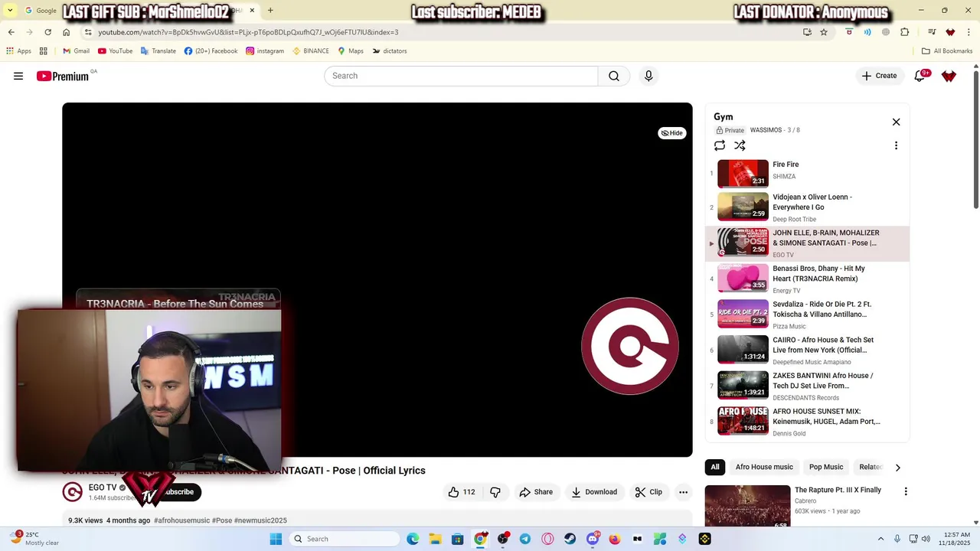Reload the YouTube page
980x551 pixels.
(48, 32)
